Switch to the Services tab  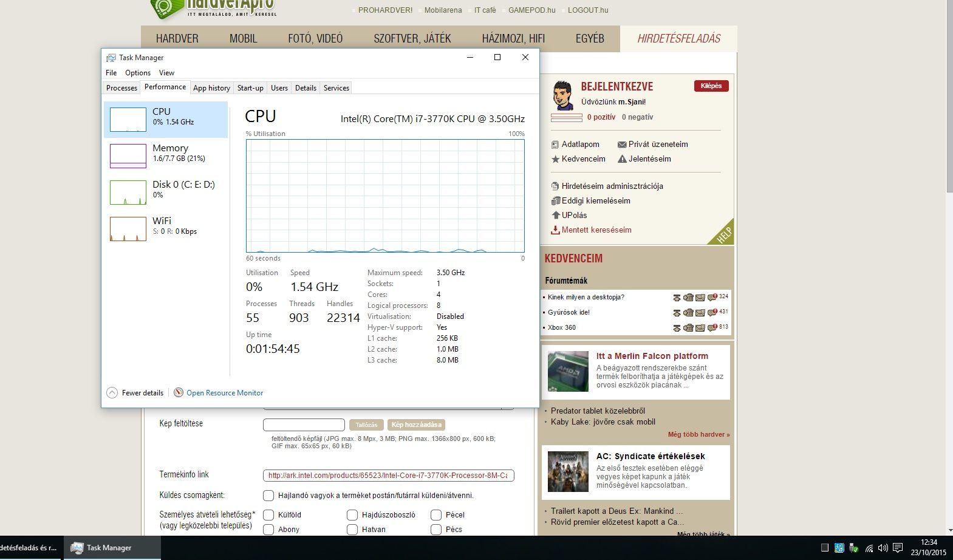click(x=336, y=88)
